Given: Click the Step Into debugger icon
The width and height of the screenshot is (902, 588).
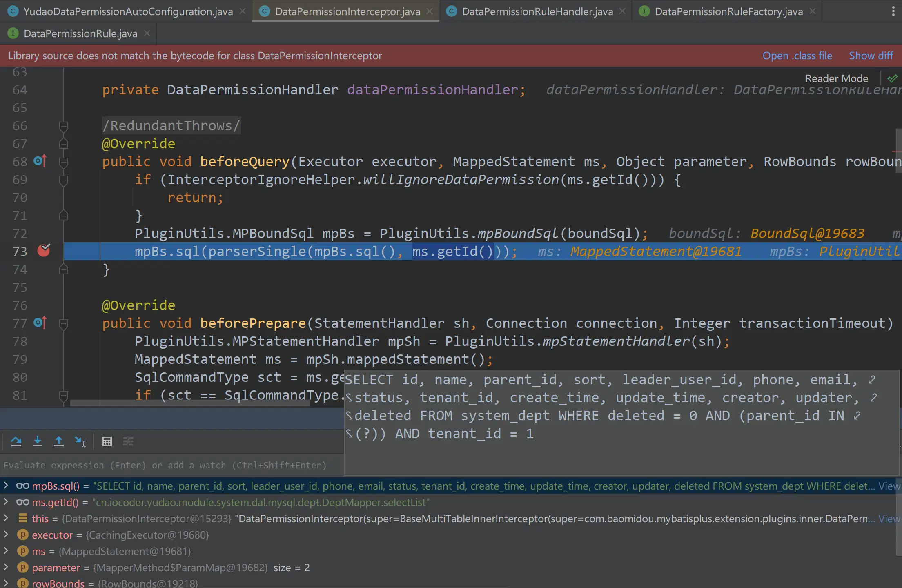Looking at the screenshot, I should coord(38,441).
